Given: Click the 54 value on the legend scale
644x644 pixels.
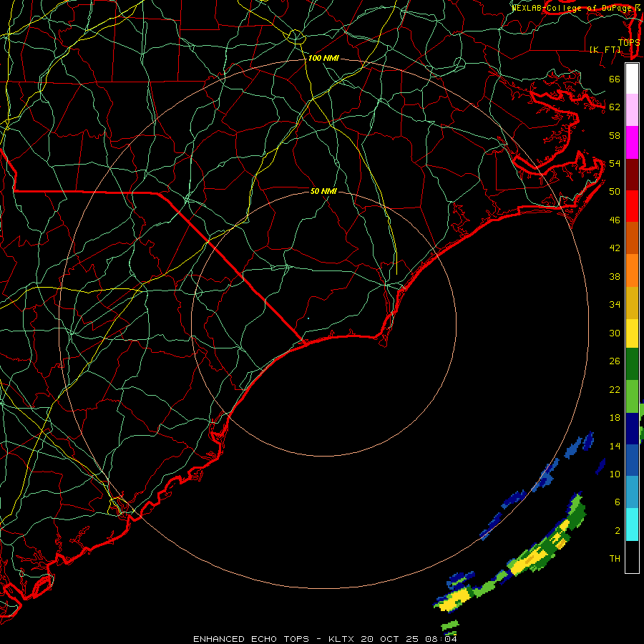Looking at the screenshot, I should pos(615,163).
